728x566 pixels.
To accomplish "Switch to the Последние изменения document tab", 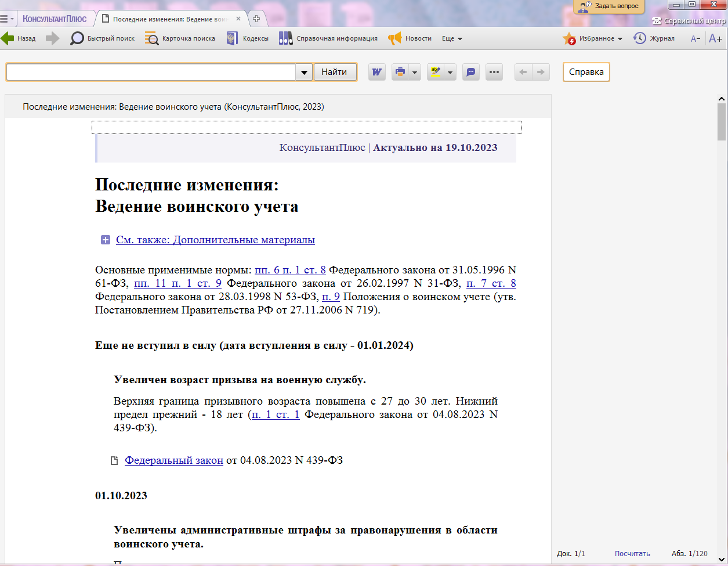I will click(x=168, y=19).
